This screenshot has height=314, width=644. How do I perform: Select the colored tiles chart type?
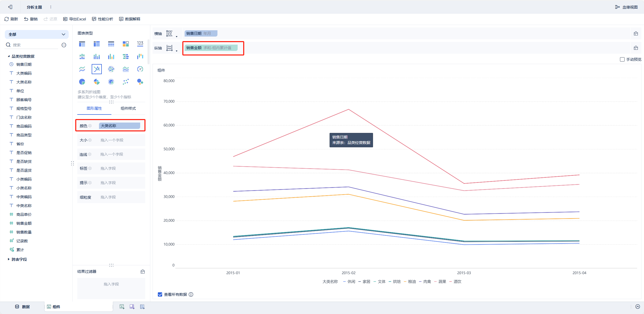126,44
